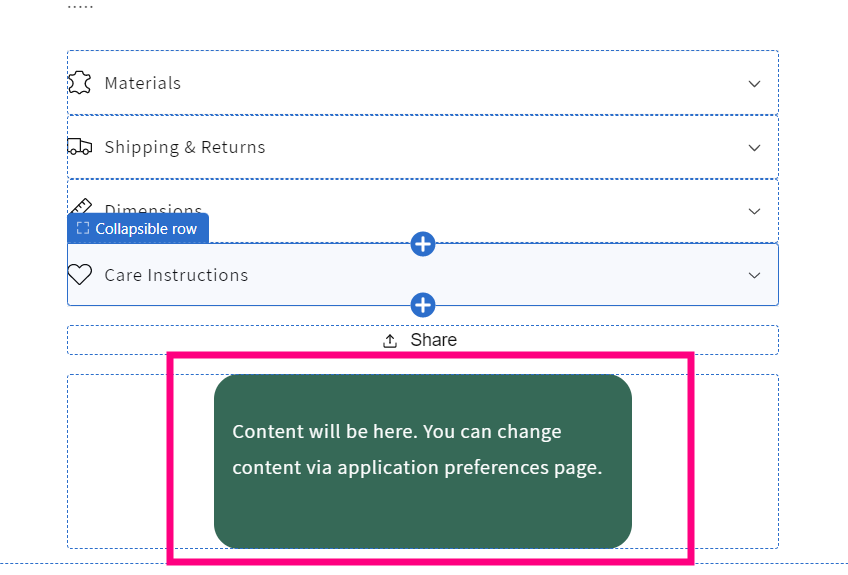Expand Care Instructions chevron
The image size is (848, 575).
pyautogui.click(x=754, y=275)
